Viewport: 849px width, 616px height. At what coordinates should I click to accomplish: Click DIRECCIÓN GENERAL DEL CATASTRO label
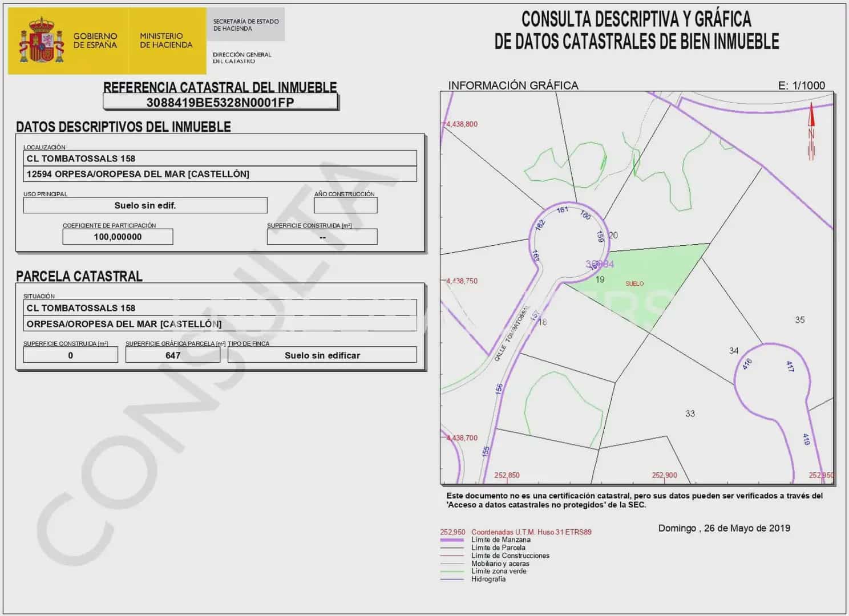[x=242, y=58]
